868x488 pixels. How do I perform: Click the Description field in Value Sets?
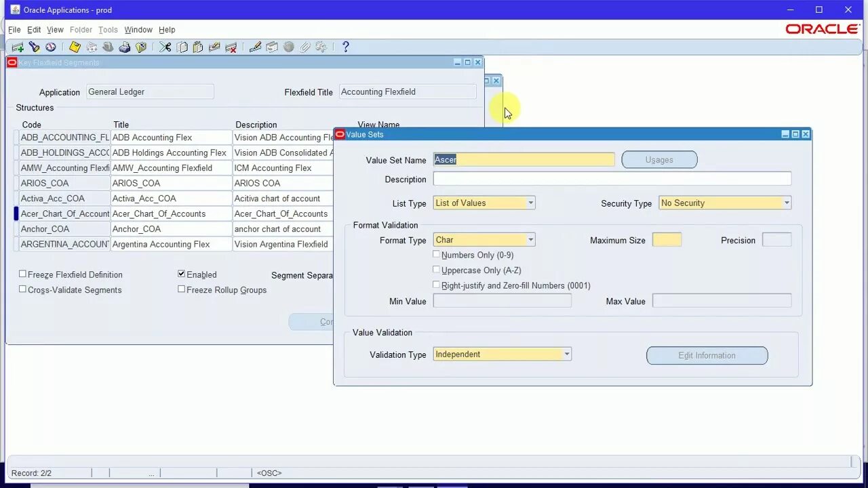pyautogui.click(x=612, y=179)
